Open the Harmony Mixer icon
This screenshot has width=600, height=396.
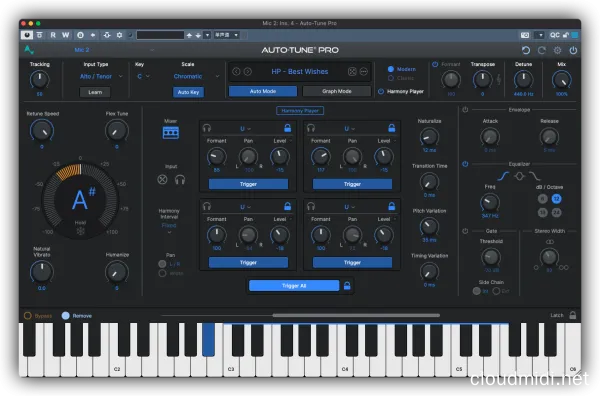pos(171,133)
